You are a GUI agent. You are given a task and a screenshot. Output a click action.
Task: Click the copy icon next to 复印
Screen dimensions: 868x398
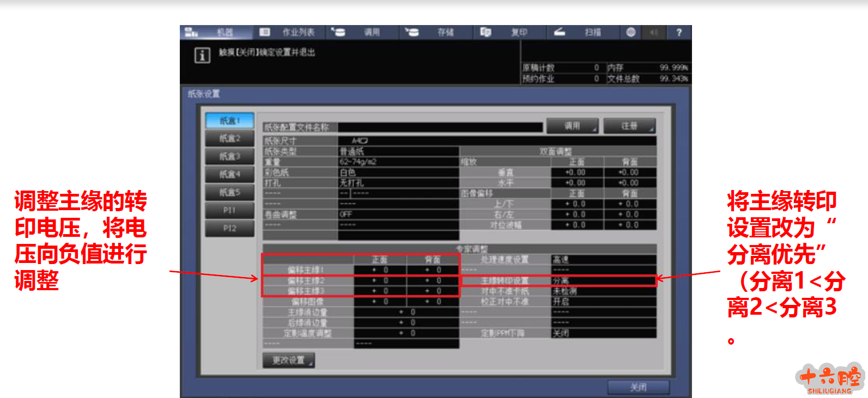point(485,32)
